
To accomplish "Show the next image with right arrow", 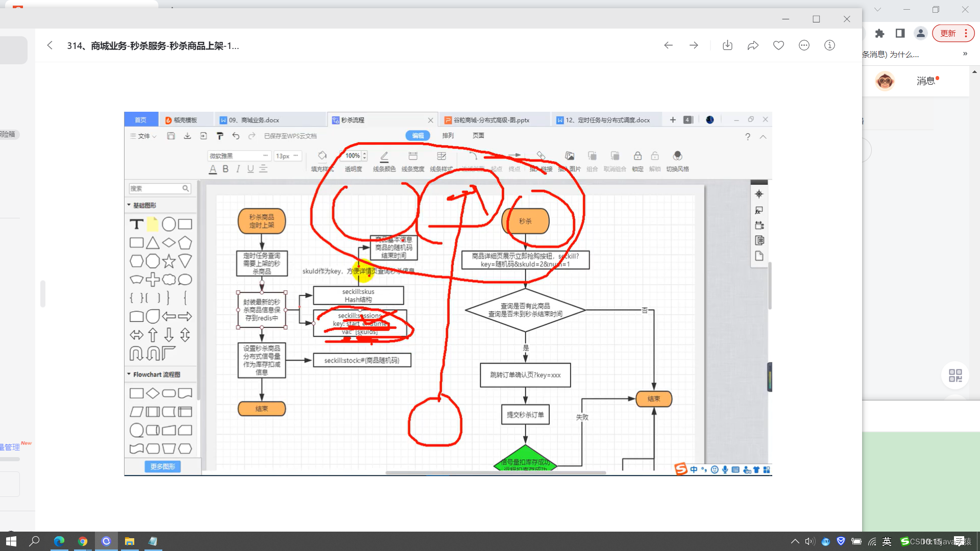I will click(x=694, y=45).
